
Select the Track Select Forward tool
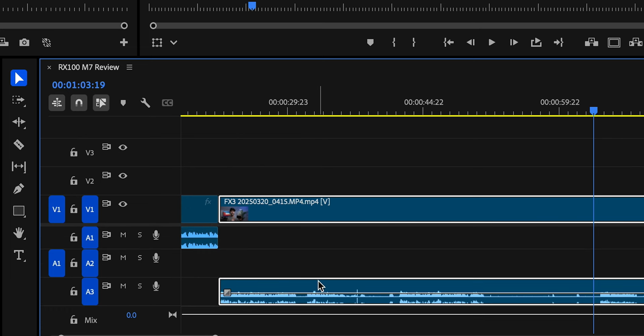point(18,100)
